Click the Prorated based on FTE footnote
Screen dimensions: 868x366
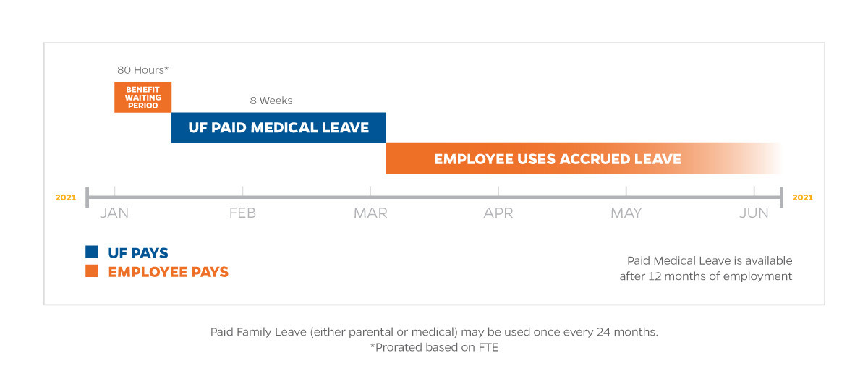click(x=434, y=347)
